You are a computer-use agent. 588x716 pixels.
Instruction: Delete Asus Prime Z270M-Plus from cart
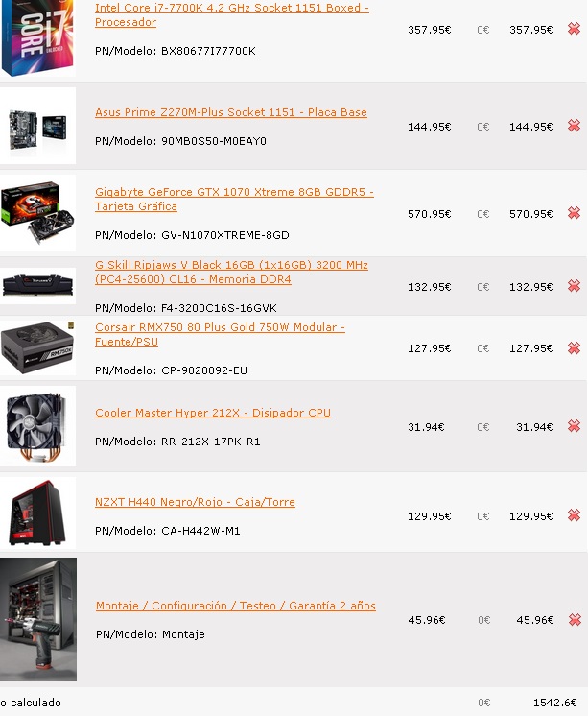click(574, 126)
